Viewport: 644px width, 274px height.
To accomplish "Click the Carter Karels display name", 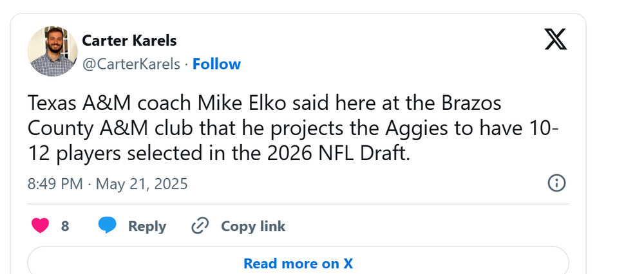I will (x=129, y=41).
